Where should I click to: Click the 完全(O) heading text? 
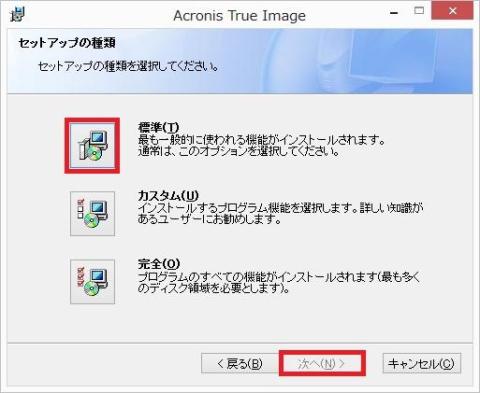click(x=159, y=264)
